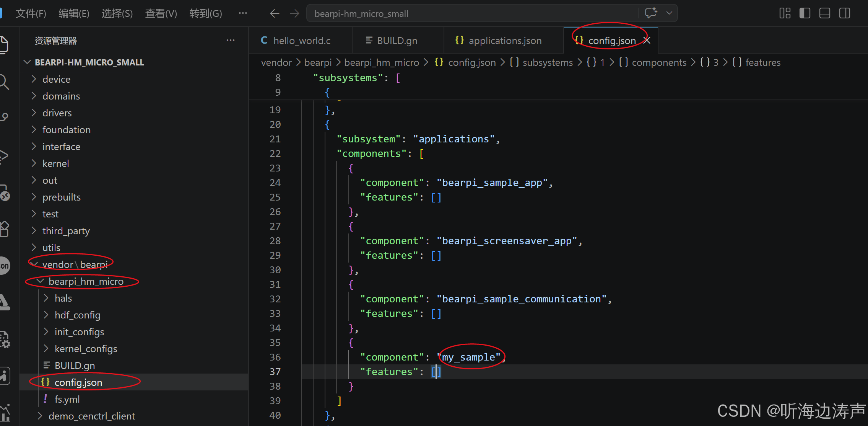Switch to hello_world.c tab
This screenshot has height=426, width=868.
[300, 40]
